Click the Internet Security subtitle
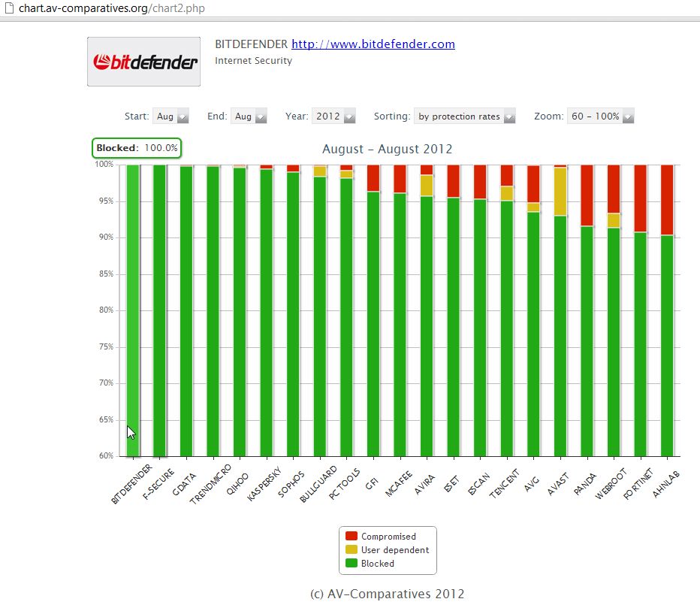 (254, 60)
